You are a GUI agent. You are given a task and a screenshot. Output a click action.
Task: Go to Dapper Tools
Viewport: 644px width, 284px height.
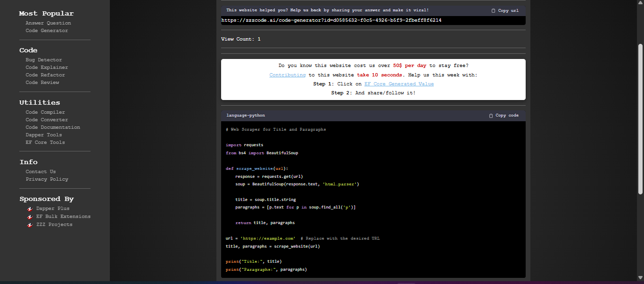pyautogui.click(x=44, y=135)
